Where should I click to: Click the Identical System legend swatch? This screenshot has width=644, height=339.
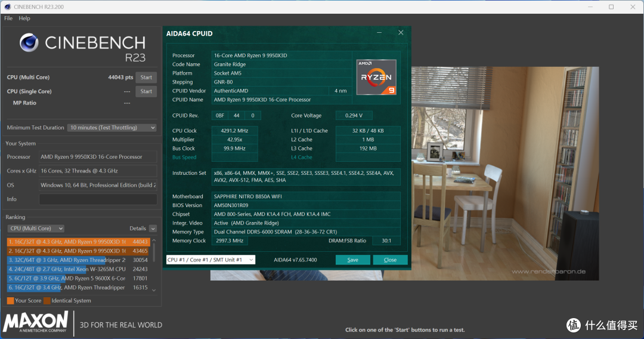47,301
